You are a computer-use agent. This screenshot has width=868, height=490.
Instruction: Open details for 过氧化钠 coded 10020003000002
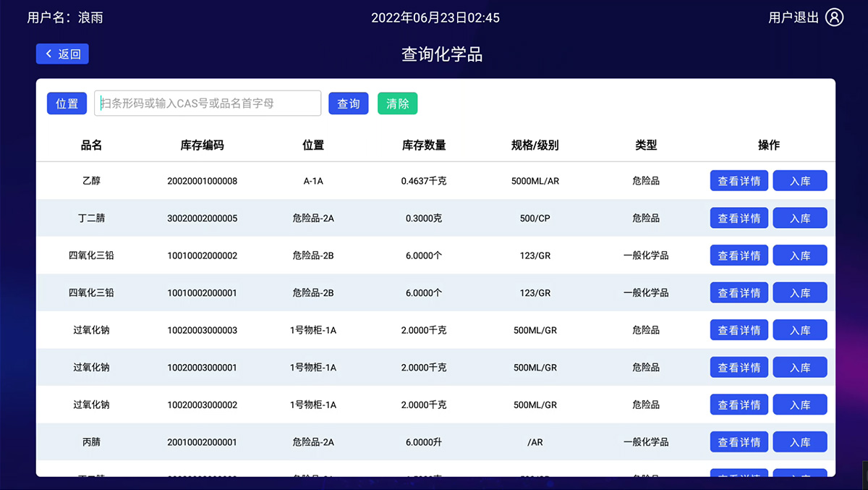(739, 405)
